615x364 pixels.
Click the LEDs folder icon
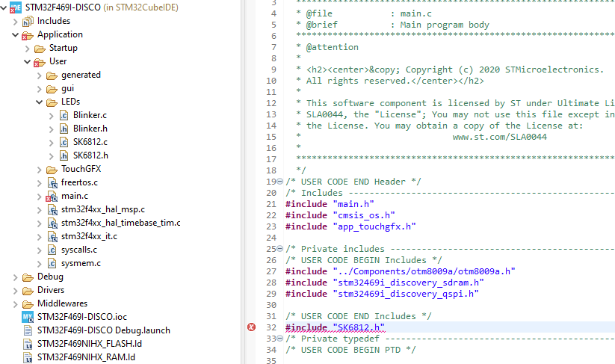pyautogui.click(x=52, y=102)
